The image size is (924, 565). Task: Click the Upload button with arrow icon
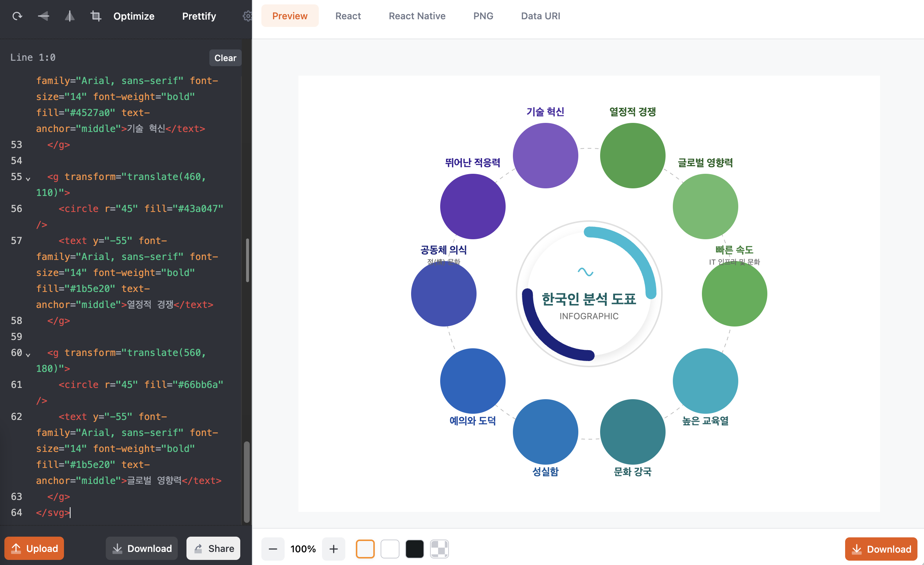pos(34,548)
